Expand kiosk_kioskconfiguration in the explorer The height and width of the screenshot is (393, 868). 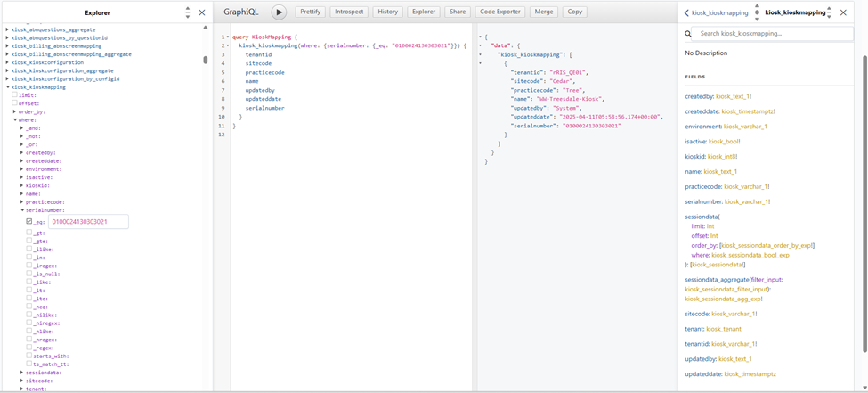pyautogui.click(x=7, y=62)
